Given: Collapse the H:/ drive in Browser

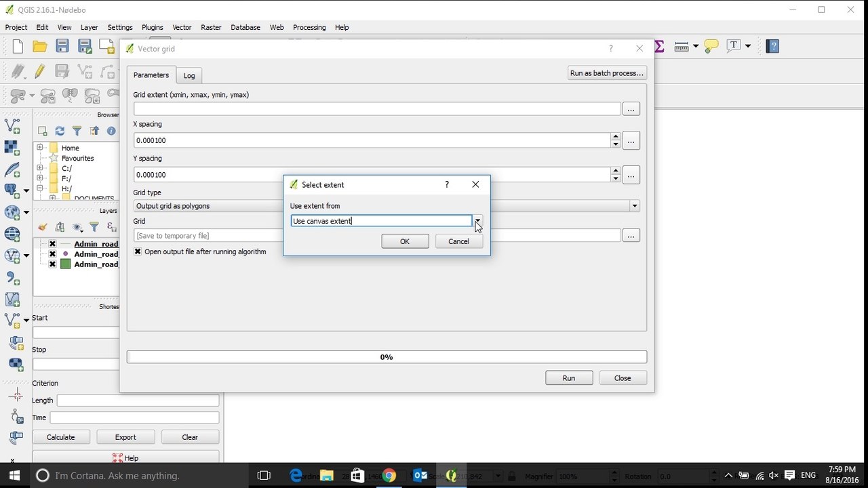Looking at the screenshot, I should pyautogui.click(x=40, y=188).
